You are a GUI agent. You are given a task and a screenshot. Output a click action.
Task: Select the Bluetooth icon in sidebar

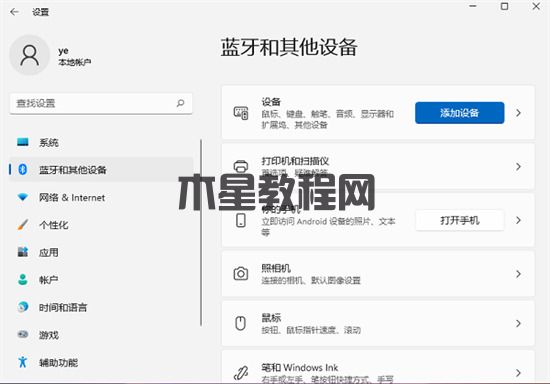(23, 169)
